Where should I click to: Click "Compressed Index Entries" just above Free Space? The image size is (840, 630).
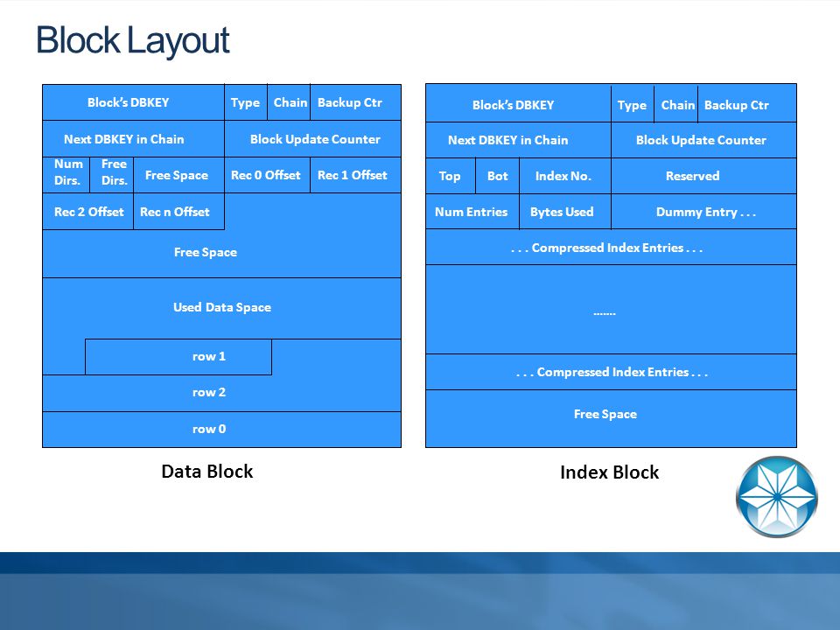click(x=612, y=372)
